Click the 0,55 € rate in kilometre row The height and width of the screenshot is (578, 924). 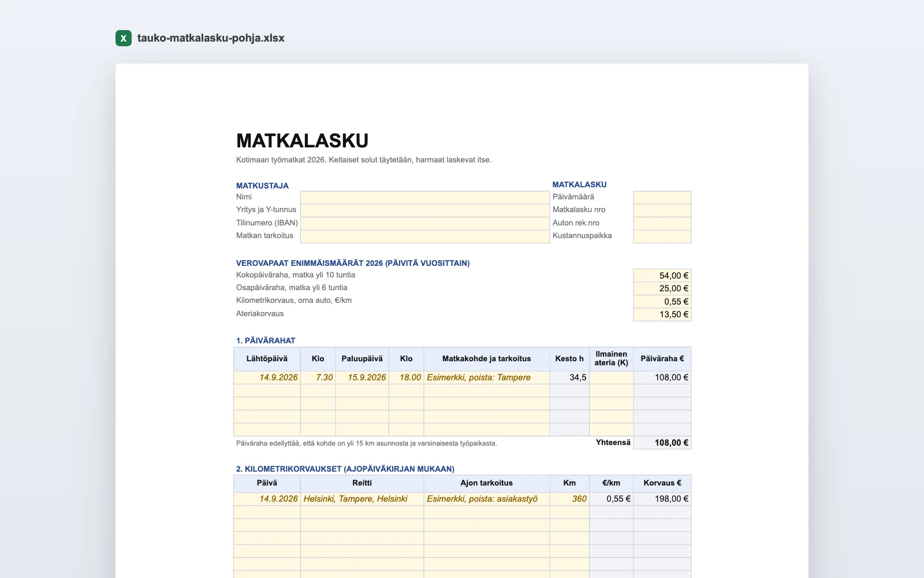(x=611, y=499)
